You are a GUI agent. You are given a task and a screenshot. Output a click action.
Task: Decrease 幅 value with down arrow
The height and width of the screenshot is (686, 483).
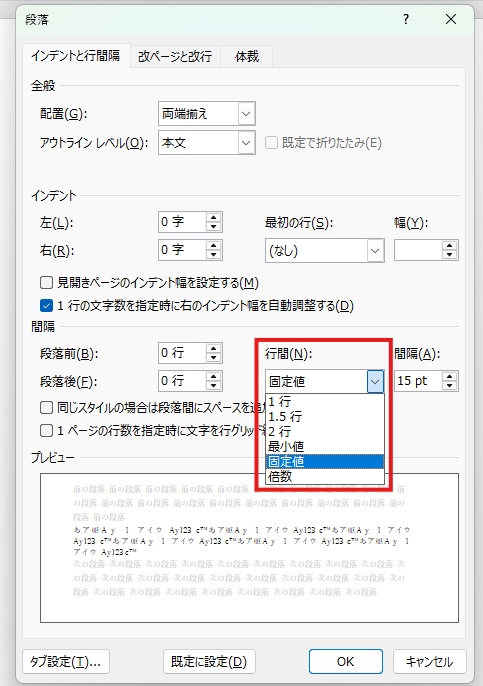[450, 255]
